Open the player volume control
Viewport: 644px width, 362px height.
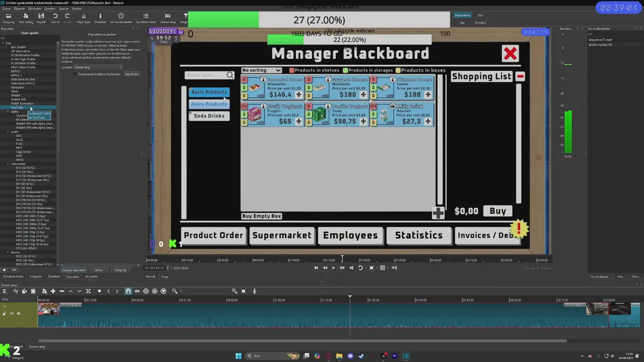click(x=394, y=267)
